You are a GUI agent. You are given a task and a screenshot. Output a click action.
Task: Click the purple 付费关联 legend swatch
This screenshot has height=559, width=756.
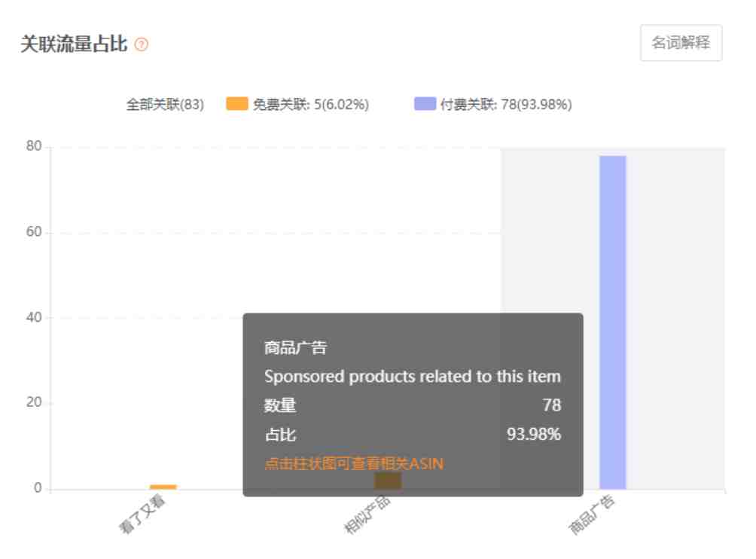pyautogui.click(x=425, y=104)
